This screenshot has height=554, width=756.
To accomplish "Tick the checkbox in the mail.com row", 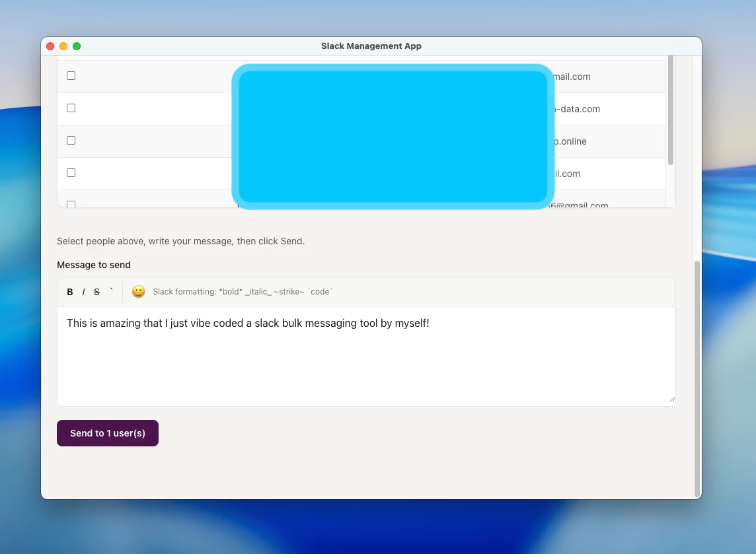I will point(71,76).
